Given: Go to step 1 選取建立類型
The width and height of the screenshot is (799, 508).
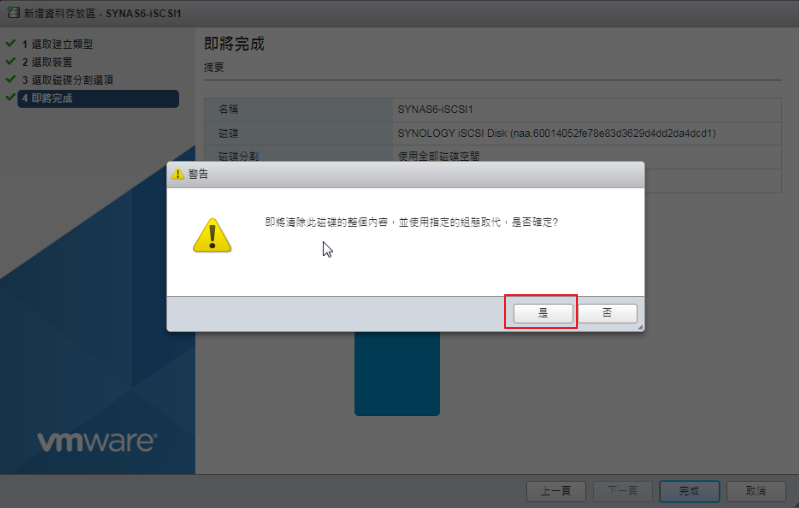Looking at the screenshot, I should 57,44.
